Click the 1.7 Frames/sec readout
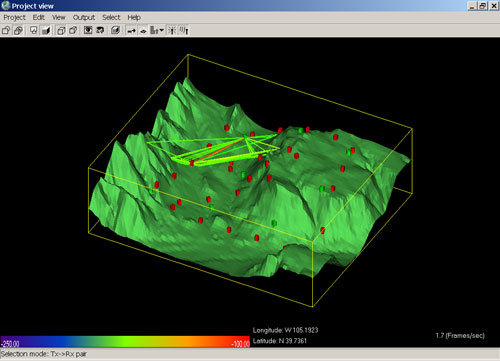 (460, 335)
